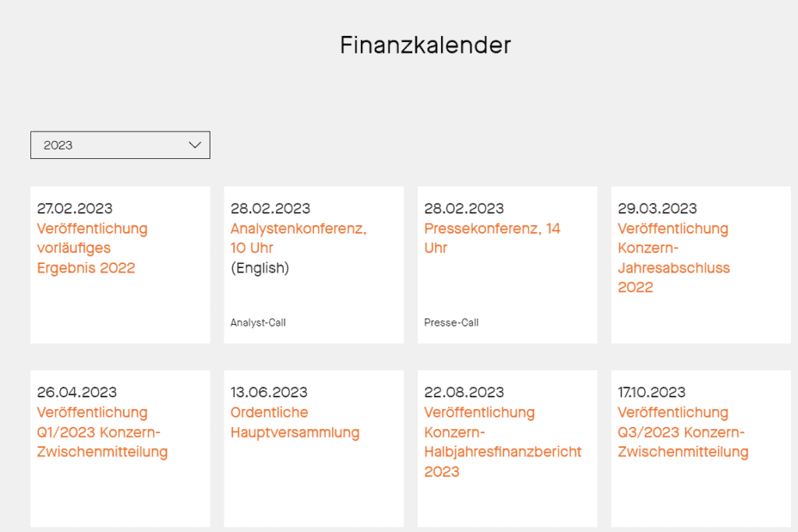798x532 pixels.
Task: Select Q3/2023 Konzern-Zwischenmitteilung link
Action: pos(683,432)
